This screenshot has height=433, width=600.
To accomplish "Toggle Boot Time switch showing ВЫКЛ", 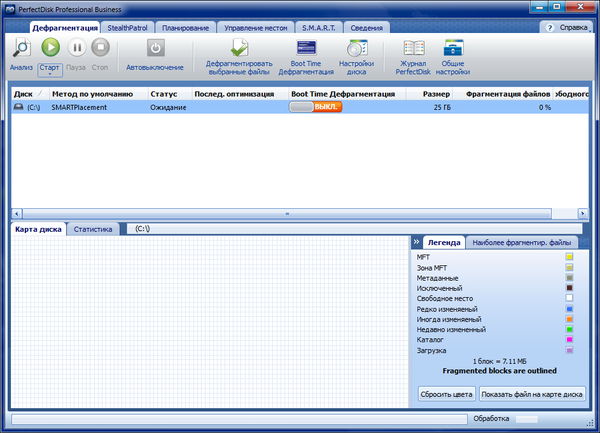I will (315, 107).
